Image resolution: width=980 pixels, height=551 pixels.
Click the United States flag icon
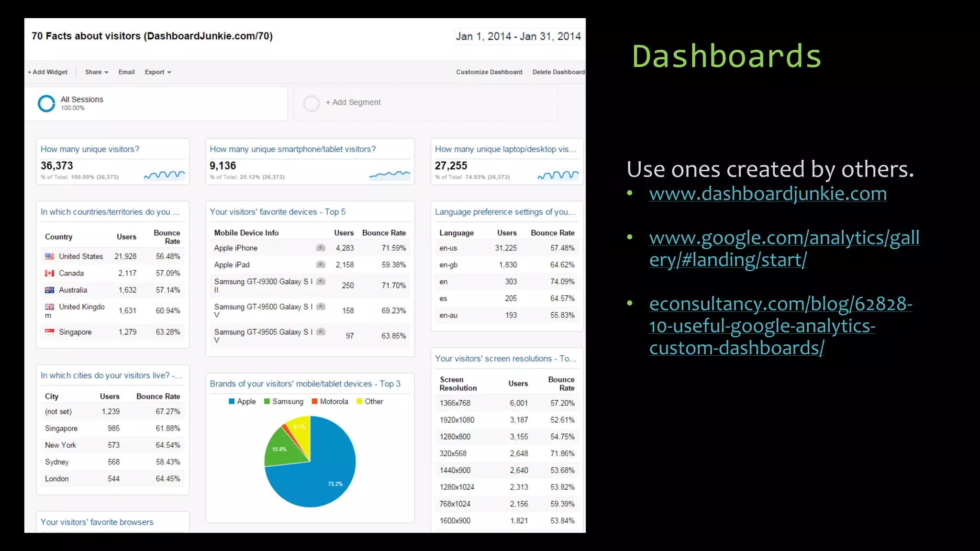coord(49,256)
